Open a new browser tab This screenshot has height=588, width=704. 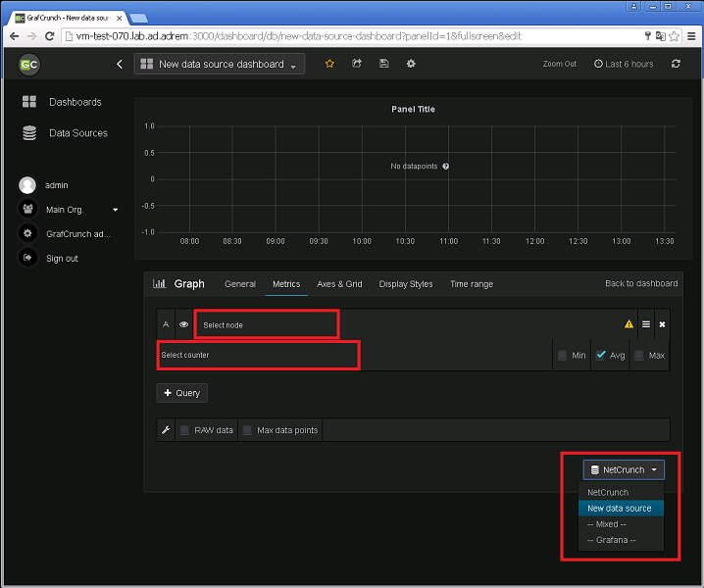pos(138,18)
